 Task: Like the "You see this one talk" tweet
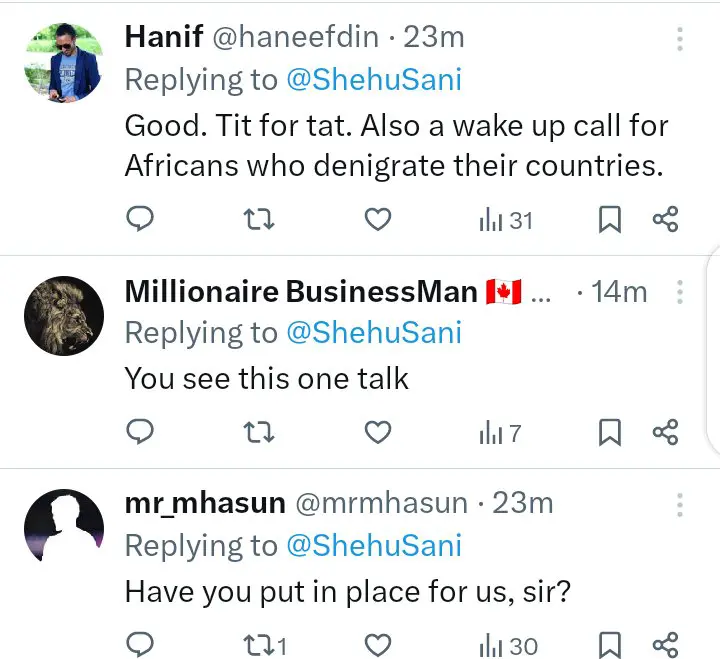coord(377,432)
